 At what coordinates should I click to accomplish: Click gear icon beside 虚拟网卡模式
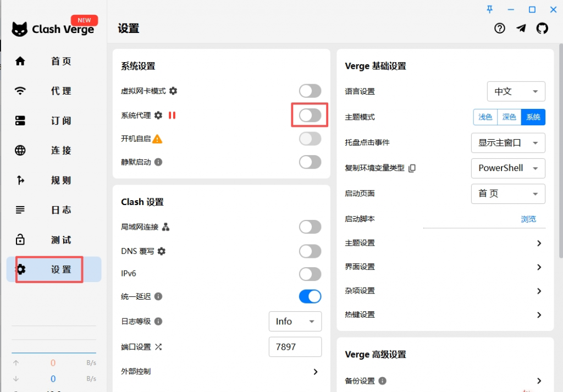click(173, 91)
